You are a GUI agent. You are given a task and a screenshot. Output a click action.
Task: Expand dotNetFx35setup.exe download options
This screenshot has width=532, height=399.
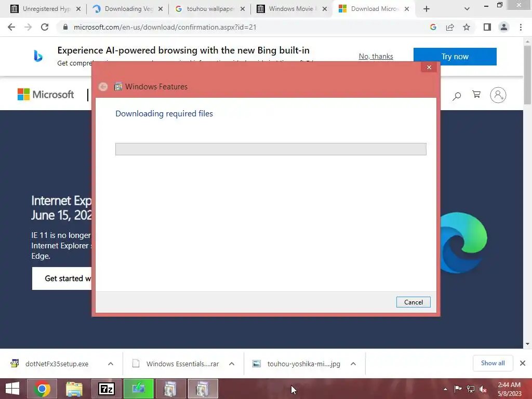[x=111, y=364]
